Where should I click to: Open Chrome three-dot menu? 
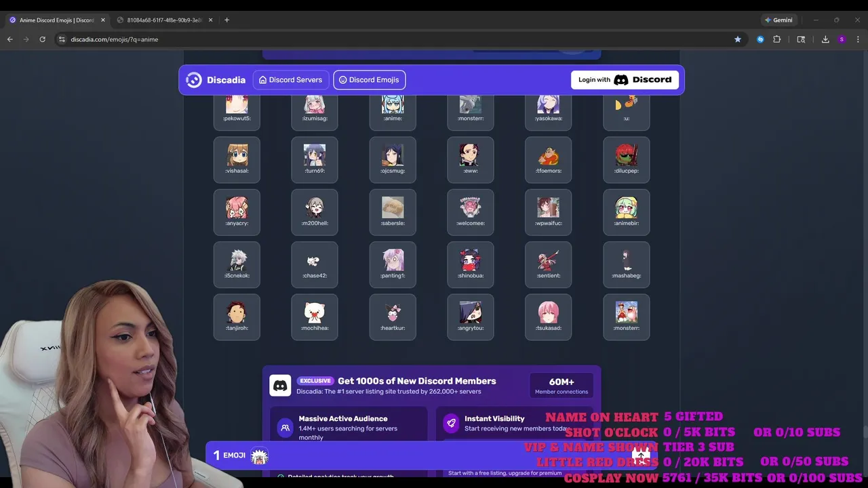coord(858,39)
